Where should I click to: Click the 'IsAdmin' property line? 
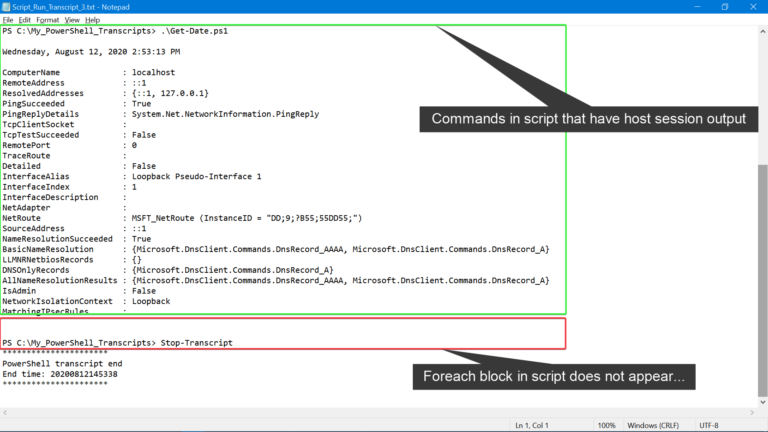tap(79, 291)
